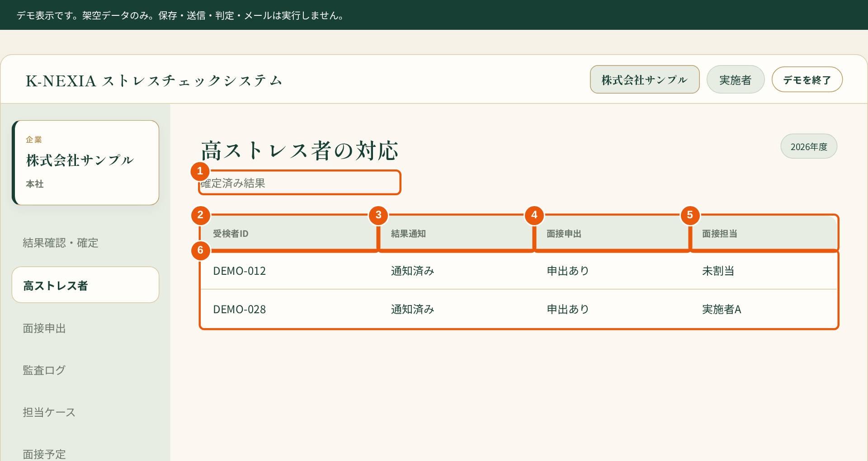
Task: Click the 面接担当 column header
Action: (x=764, y=234)
